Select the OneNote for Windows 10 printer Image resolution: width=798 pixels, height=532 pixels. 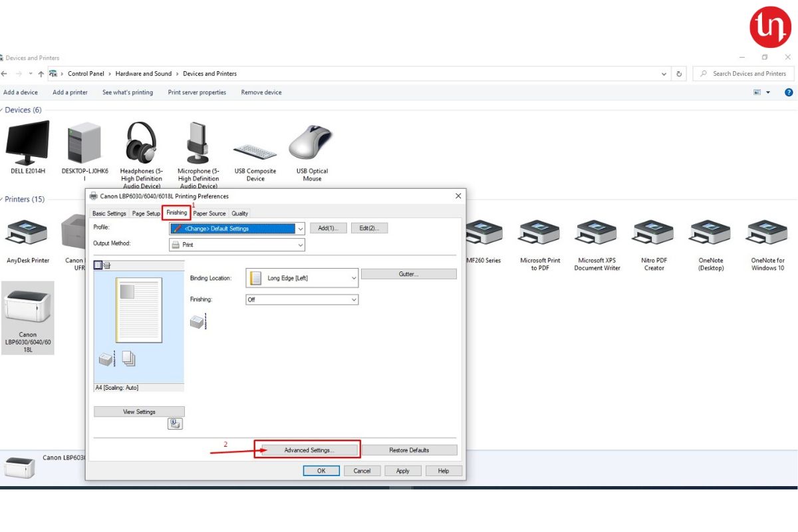(767, 245)
